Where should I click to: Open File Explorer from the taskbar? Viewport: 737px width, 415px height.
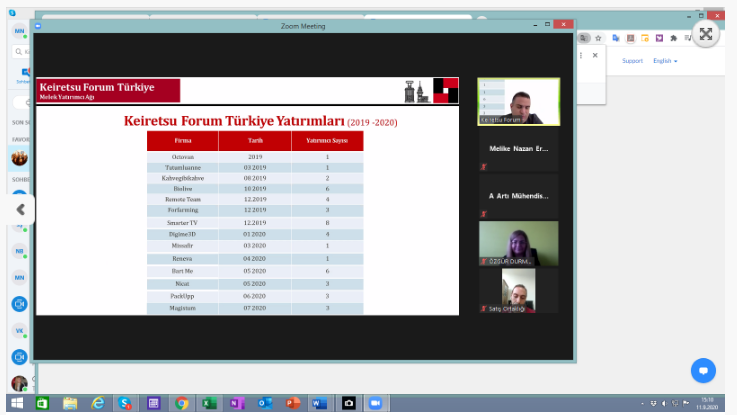coord(70,403)
